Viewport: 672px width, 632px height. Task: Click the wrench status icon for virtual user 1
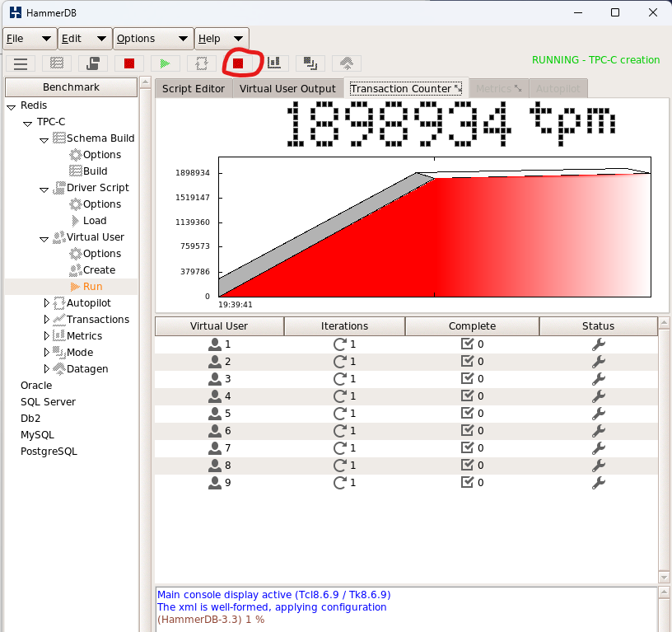pos(598,344)
